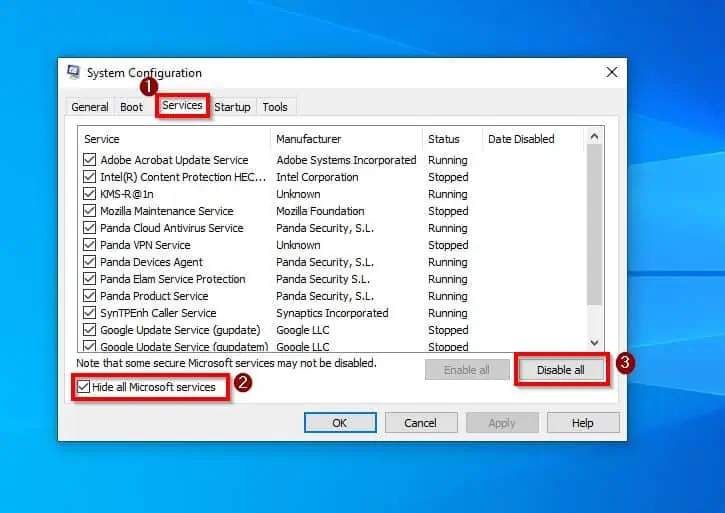This screenshot has width=725, height=513.
Task: Toggle Hide all Microsoft services checkbox
Action: [84, 387]
